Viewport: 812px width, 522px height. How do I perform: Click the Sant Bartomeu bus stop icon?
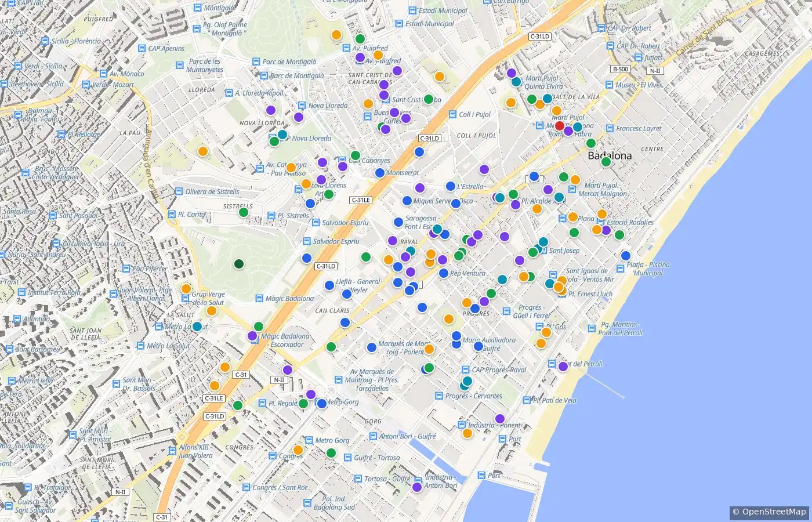pyautogui.click(x=9, y=350)
